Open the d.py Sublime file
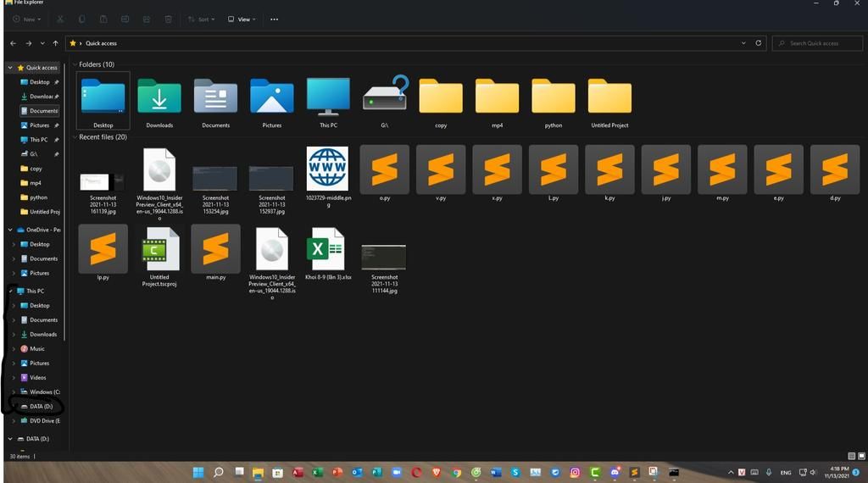Viewport: 868px width, 483px height. pyautogui.click(x=835, y=169)
